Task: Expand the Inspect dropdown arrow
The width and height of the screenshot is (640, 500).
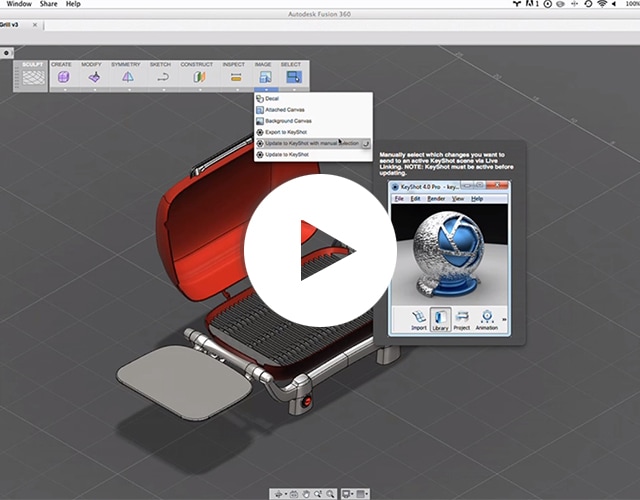Action: [236, 89]
